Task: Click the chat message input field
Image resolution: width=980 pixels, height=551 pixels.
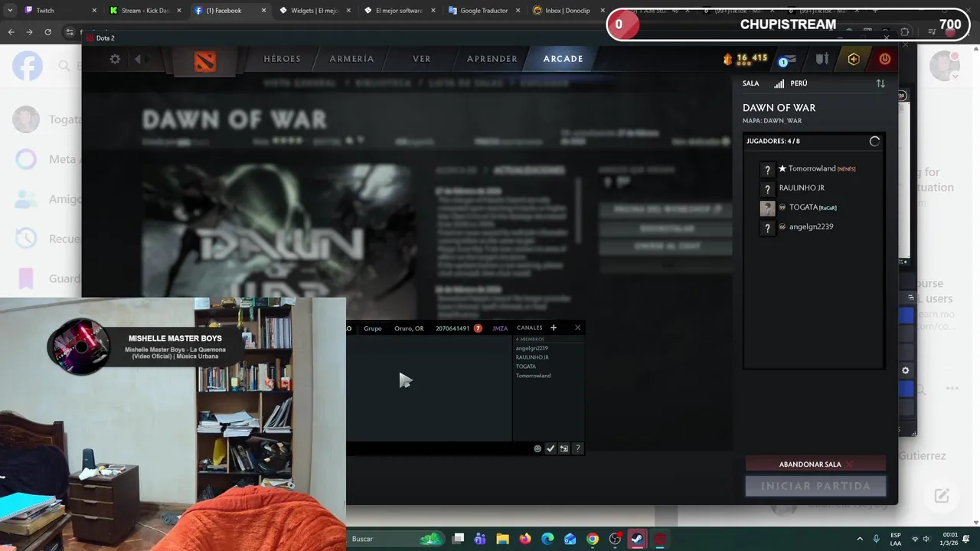Action: click(439, 448)
